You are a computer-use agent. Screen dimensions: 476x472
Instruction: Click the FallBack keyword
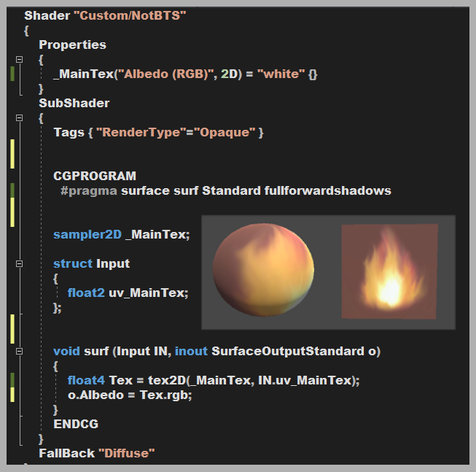tap(67, 453)
